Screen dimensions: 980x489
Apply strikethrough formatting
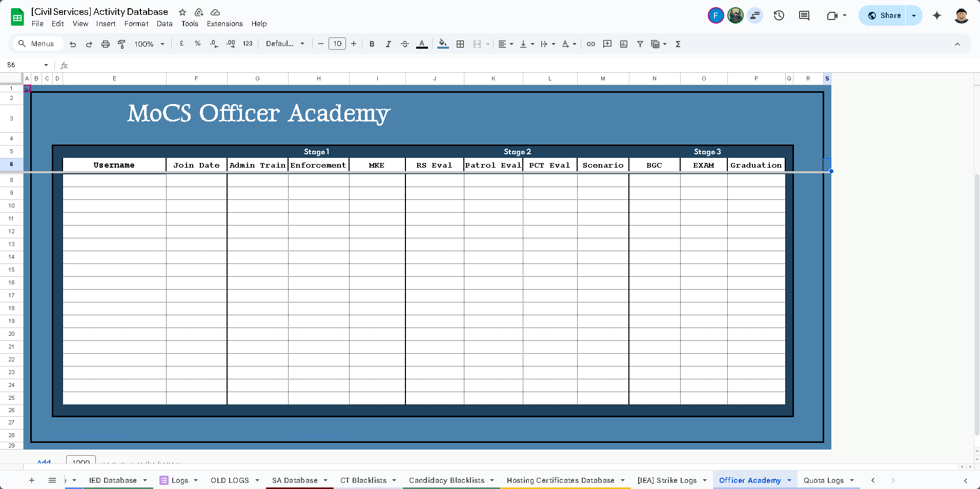[405, 44]
